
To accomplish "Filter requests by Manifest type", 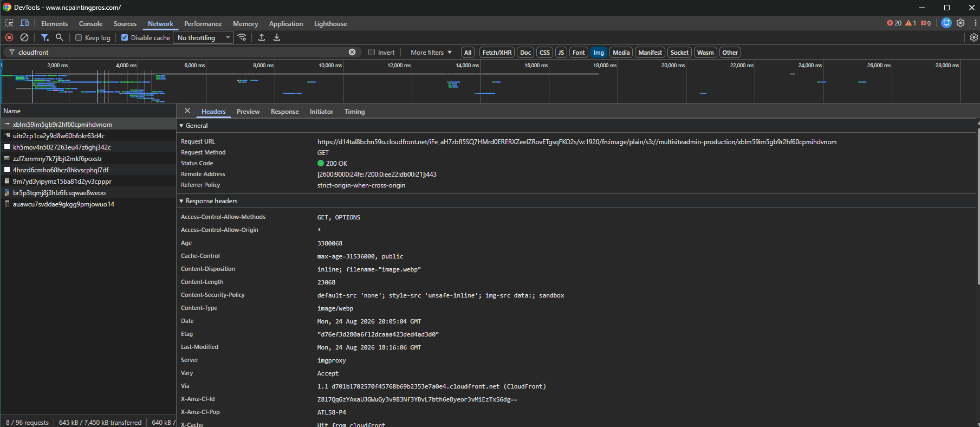I will (650, 53).
